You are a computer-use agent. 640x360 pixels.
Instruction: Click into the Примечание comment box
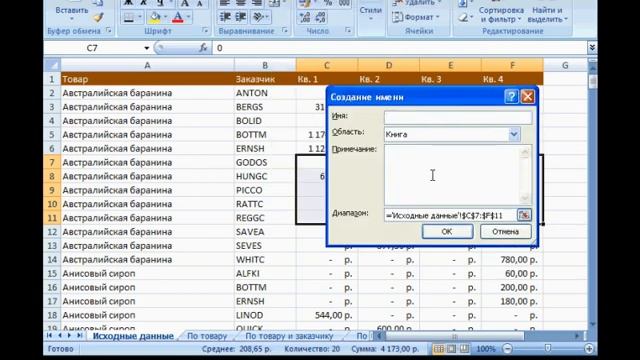pyautogui.click(x=451, y=175)
